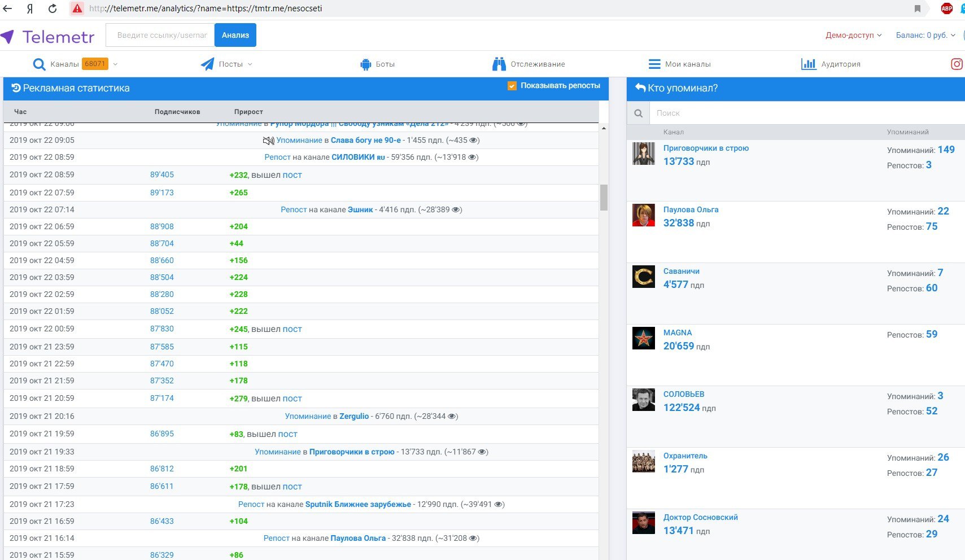Open the Охранитель avatar thumbnail
This screenshot has width=965, height=560.
(x=644, y=461)
